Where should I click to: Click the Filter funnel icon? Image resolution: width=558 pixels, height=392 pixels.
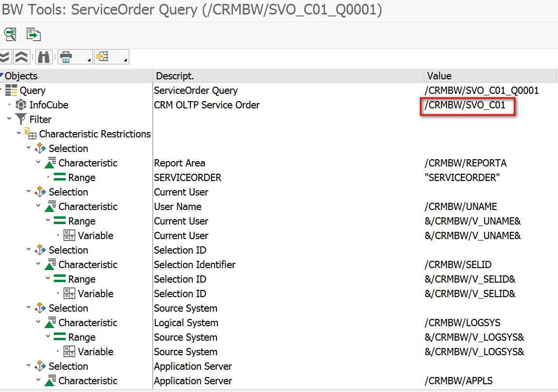[21, 119]
